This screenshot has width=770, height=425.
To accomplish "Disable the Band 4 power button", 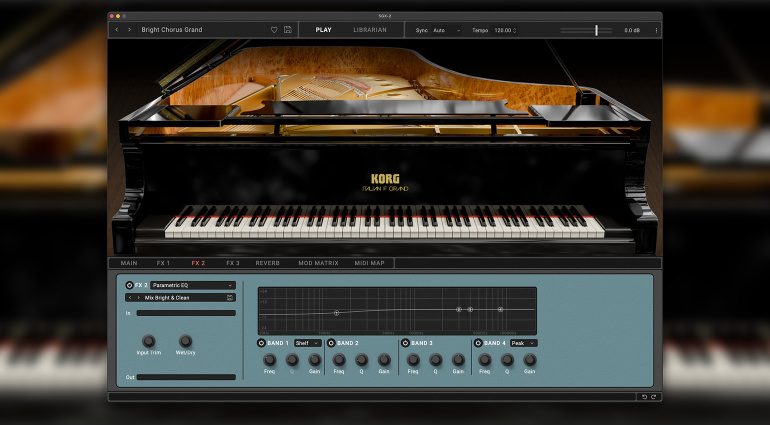I will [479, 343].
